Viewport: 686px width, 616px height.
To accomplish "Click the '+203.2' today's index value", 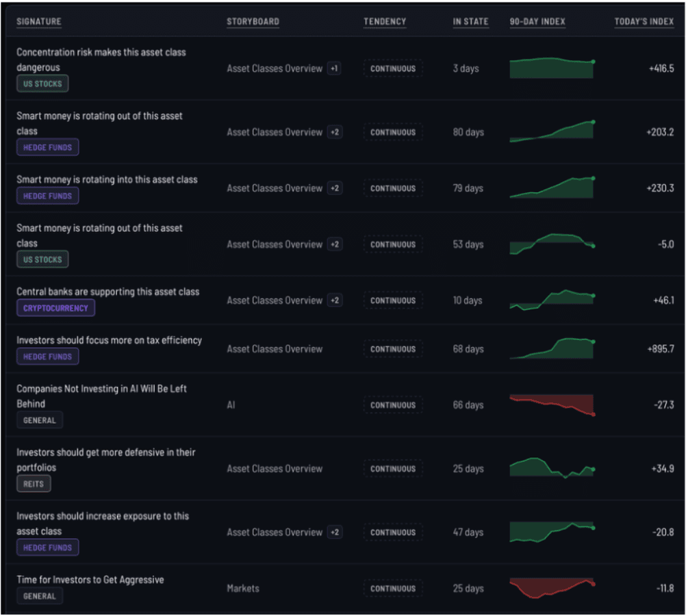I will [660, 132].
